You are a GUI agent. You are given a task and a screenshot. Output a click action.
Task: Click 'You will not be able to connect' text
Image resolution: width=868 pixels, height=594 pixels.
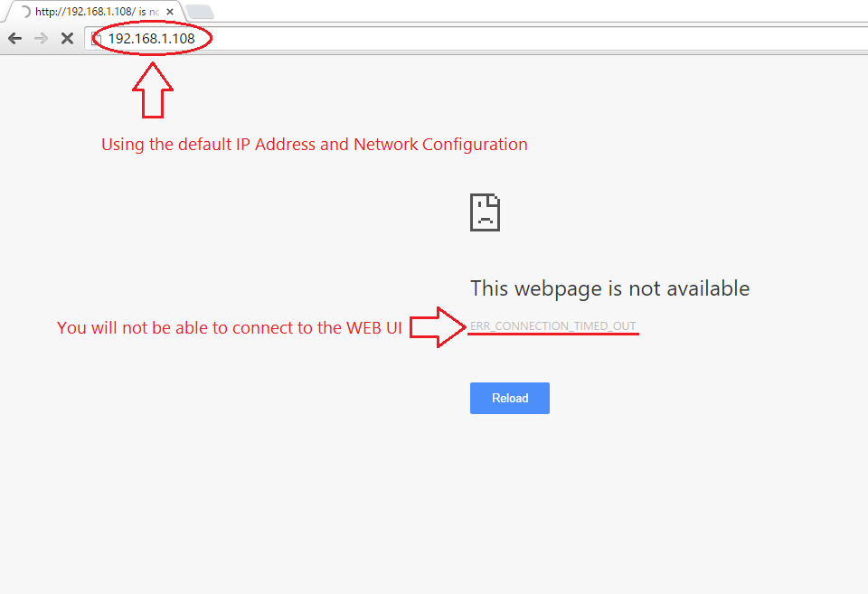229,327
